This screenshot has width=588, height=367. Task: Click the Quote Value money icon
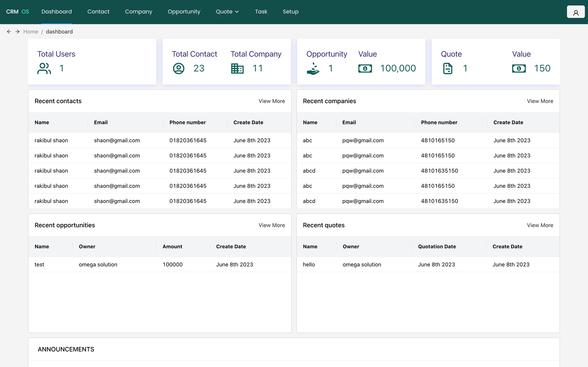click(519, 68)
